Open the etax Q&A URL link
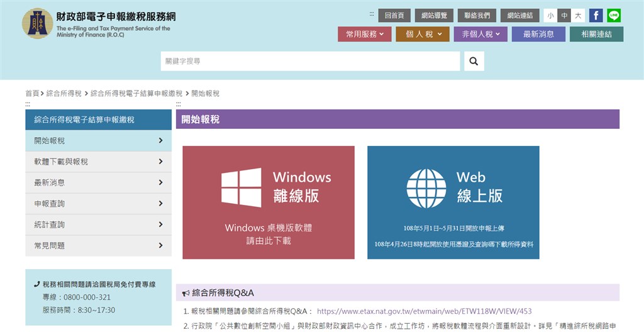Viewport: 644px width, 332px height. 425,311
